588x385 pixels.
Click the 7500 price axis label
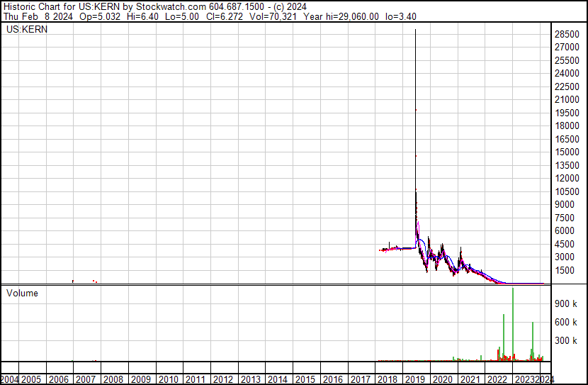565,218
